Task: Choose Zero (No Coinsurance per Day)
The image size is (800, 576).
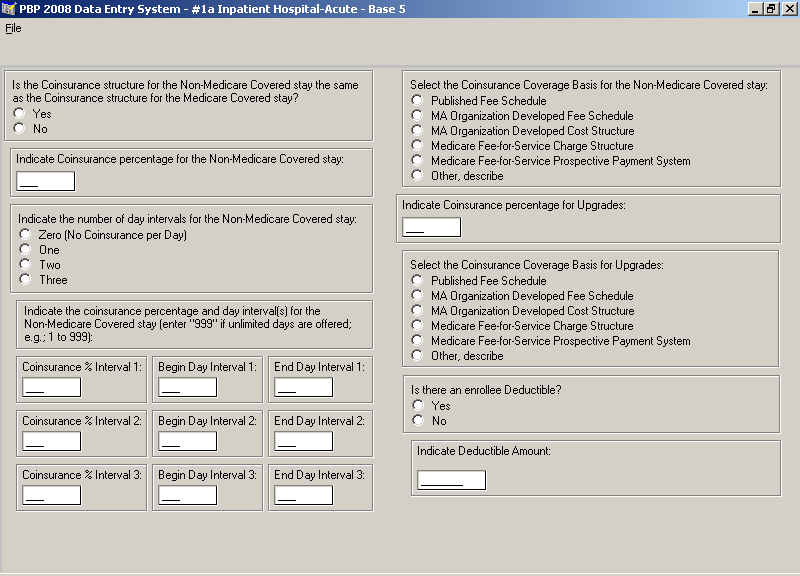Action: click(x=25, y=234)
